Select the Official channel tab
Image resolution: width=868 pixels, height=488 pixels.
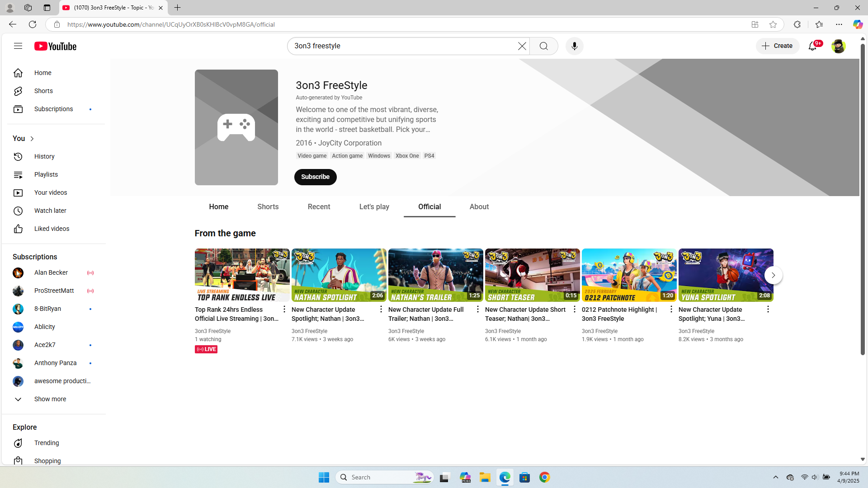pos(429,206)
